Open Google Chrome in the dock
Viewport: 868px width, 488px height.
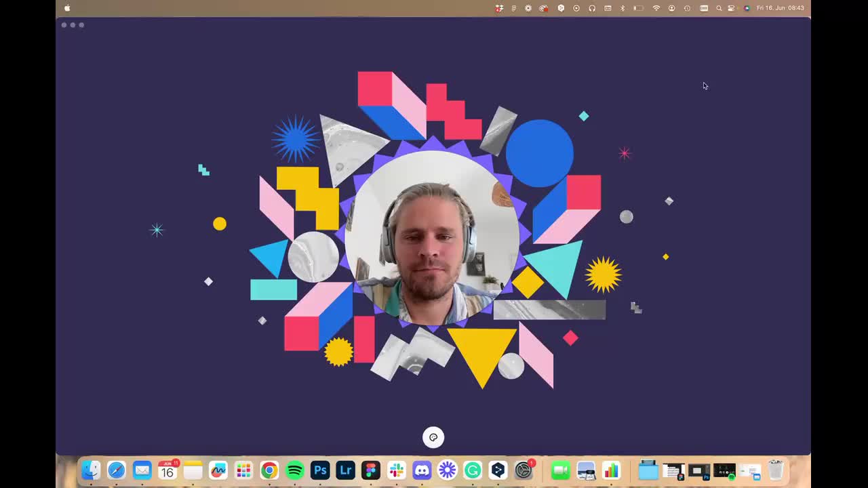(269, 470)
